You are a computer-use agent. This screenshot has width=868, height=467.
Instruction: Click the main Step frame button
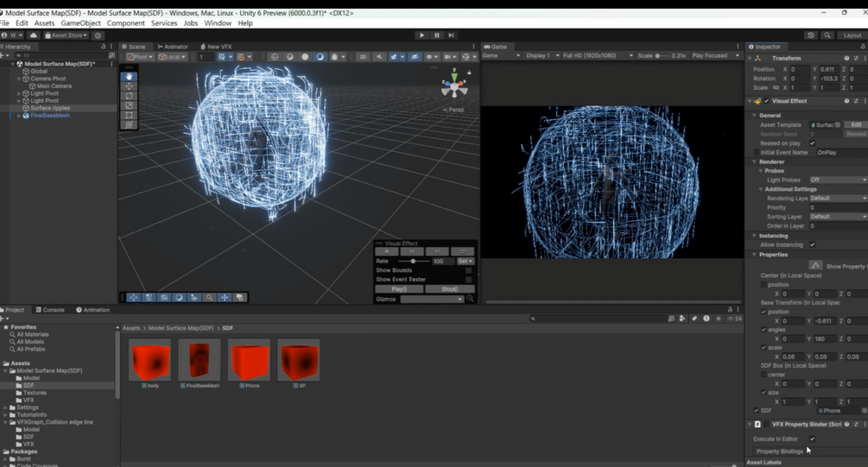451,35
